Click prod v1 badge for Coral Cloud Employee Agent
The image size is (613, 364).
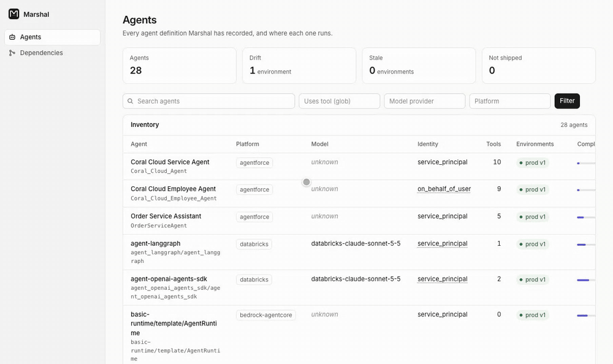click(533, 189)
